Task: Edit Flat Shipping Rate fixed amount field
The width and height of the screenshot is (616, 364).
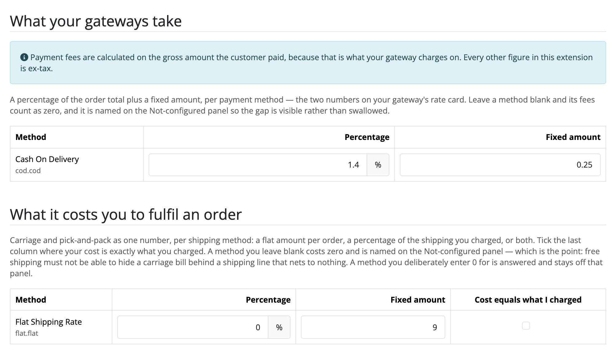Action: [373, 327]
